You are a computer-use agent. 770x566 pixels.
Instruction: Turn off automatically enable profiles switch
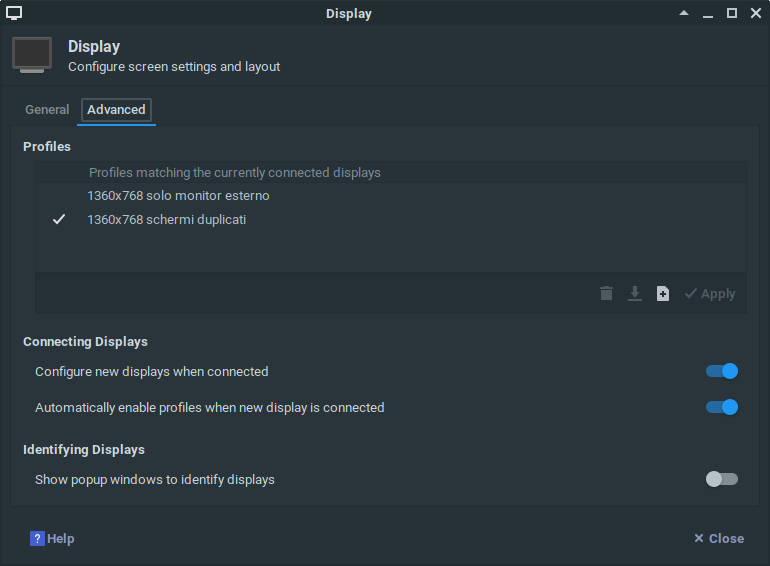(x=721, y=407)
